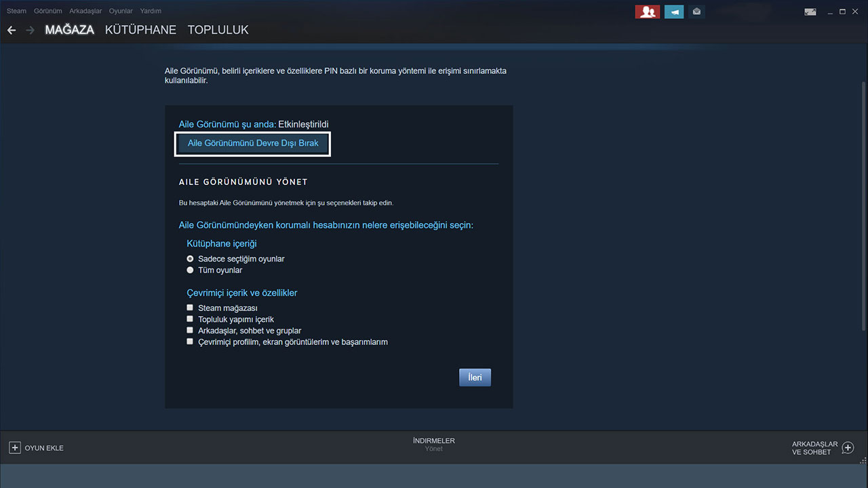868x488 pixels.
Task: Switch to the KÜTÜPHANE tab
Action: [140, 30]
